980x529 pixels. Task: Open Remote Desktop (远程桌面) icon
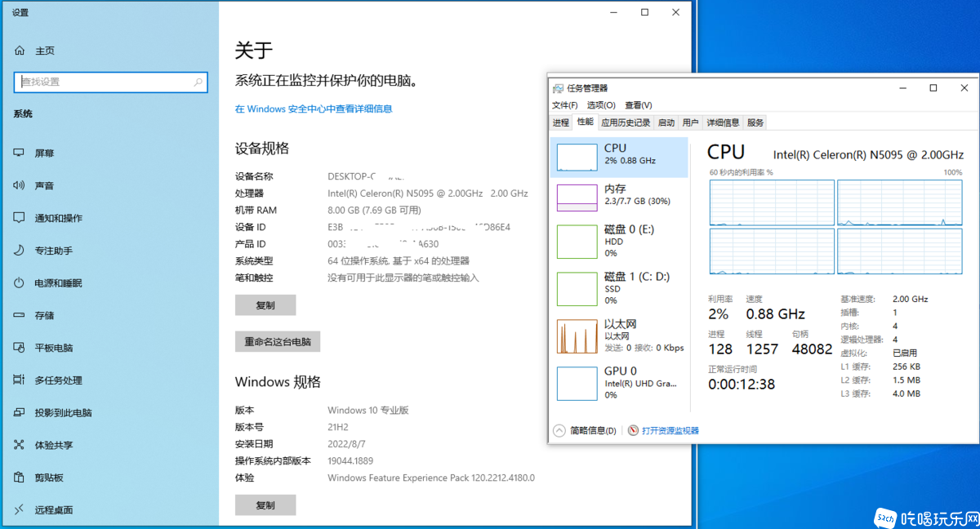(x=20, y=509)
